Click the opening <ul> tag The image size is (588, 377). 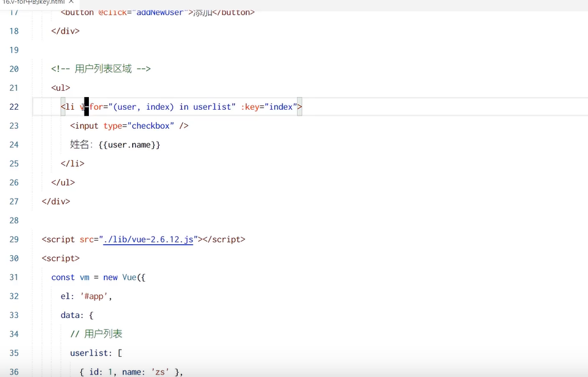coord(61,88)
